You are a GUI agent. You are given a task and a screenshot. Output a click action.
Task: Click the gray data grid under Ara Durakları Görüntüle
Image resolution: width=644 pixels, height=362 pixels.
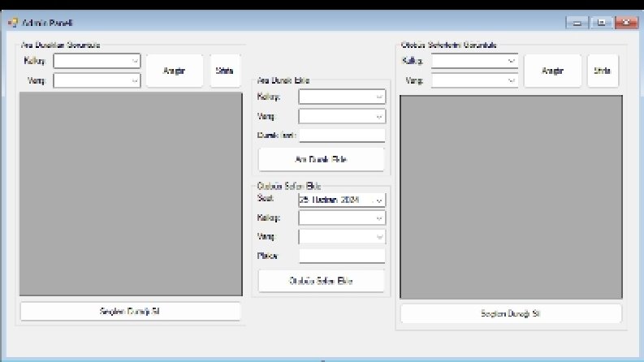point(131,194)
